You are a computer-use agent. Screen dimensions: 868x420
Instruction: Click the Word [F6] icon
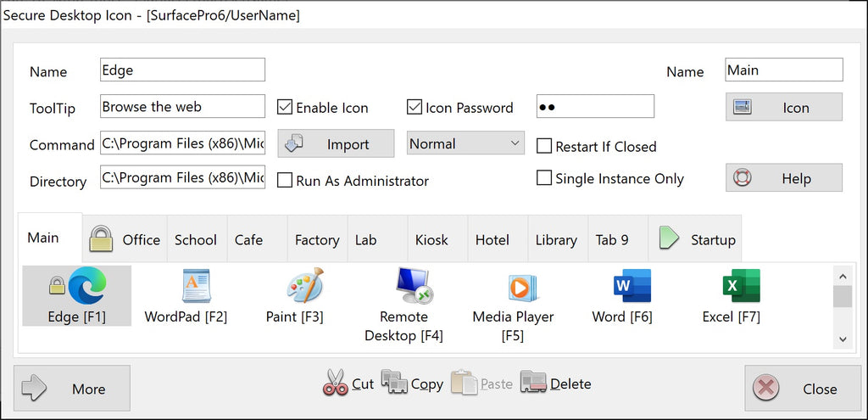[x=632, y=287]
